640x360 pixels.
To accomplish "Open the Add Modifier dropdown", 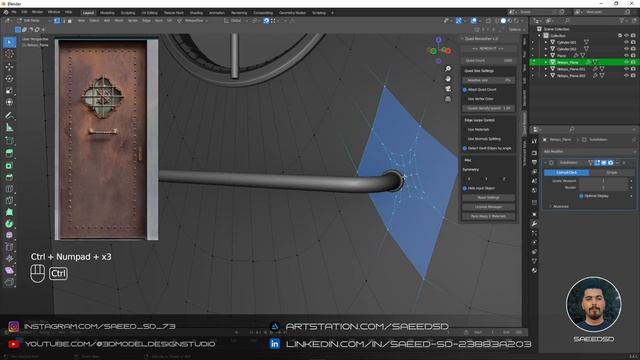I will [x=590, y=151].
